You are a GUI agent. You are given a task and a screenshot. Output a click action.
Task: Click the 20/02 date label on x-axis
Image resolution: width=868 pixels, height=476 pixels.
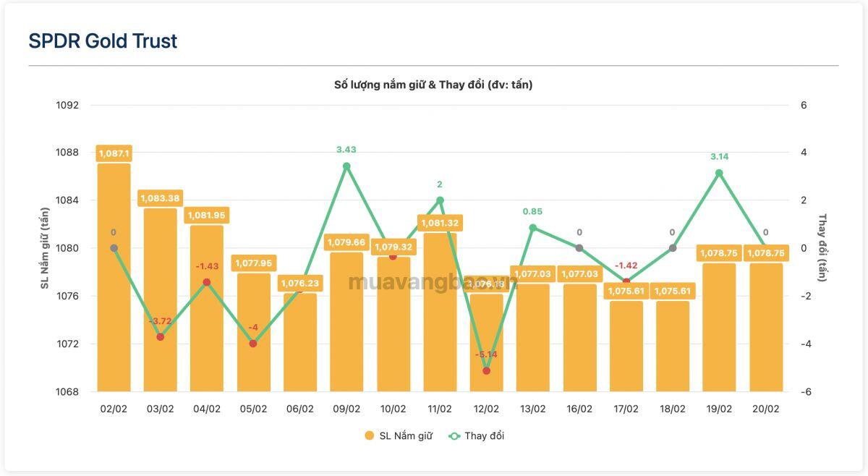(765, 409)
